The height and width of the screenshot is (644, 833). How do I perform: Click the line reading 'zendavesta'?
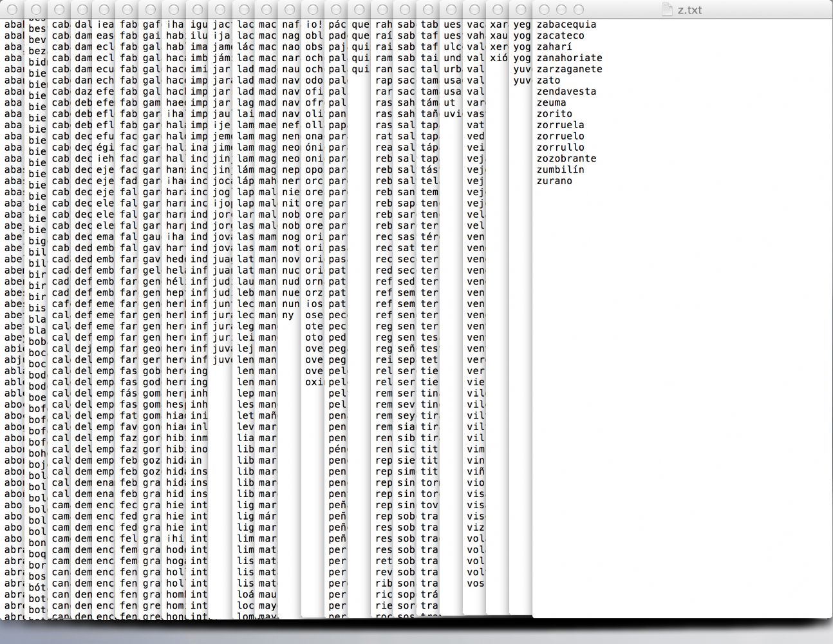pos(566,91)
